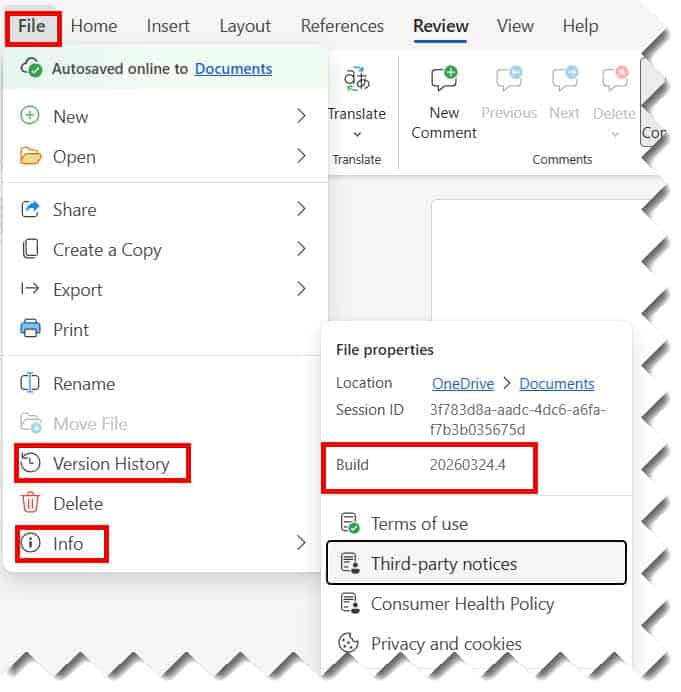
Task: Open the References tab
Action: 342,26
